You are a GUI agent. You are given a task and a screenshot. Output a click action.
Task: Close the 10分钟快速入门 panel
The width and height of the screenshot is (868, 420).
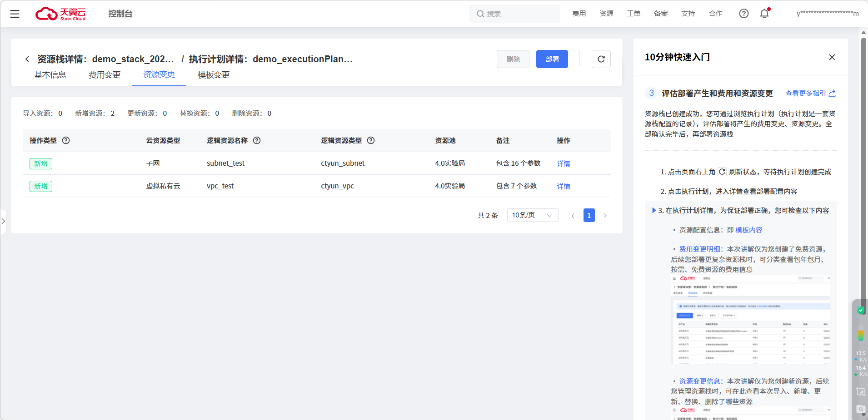832,57
